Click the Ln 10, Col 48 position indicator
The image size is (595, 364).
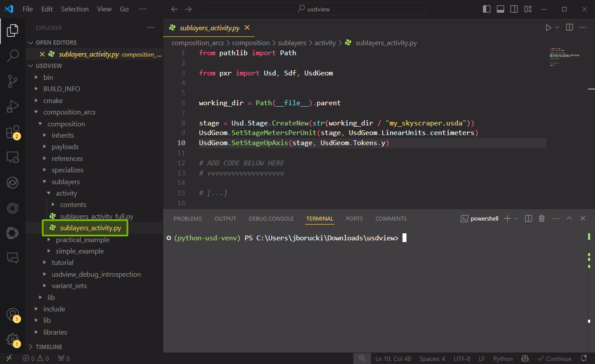tap(393, 359)
